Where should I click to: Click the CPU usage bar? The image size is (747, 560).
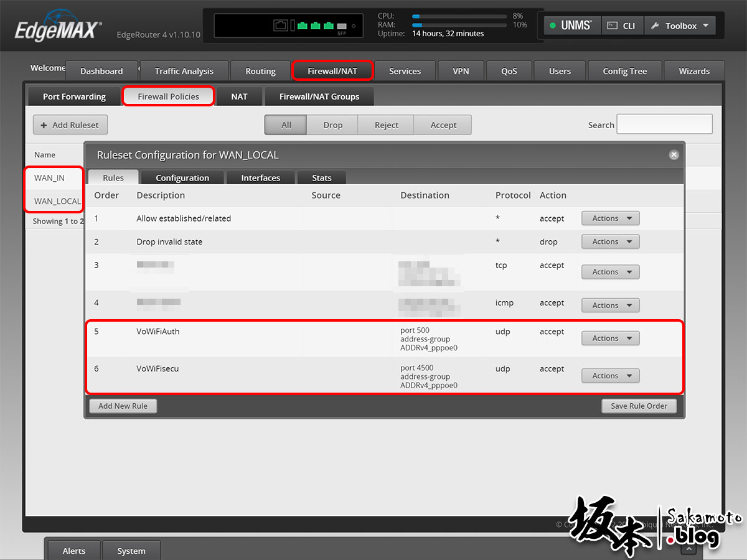[458, 16]
